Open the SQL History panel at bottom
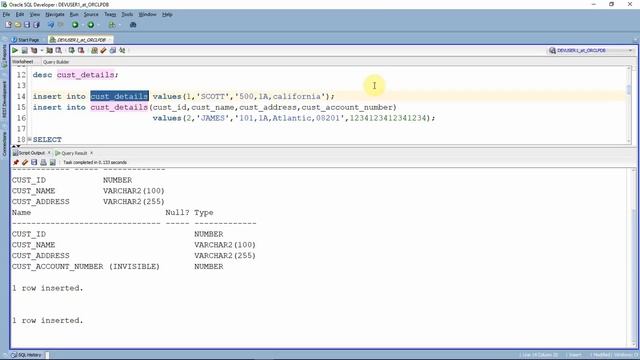 click(x=27, y=355)
